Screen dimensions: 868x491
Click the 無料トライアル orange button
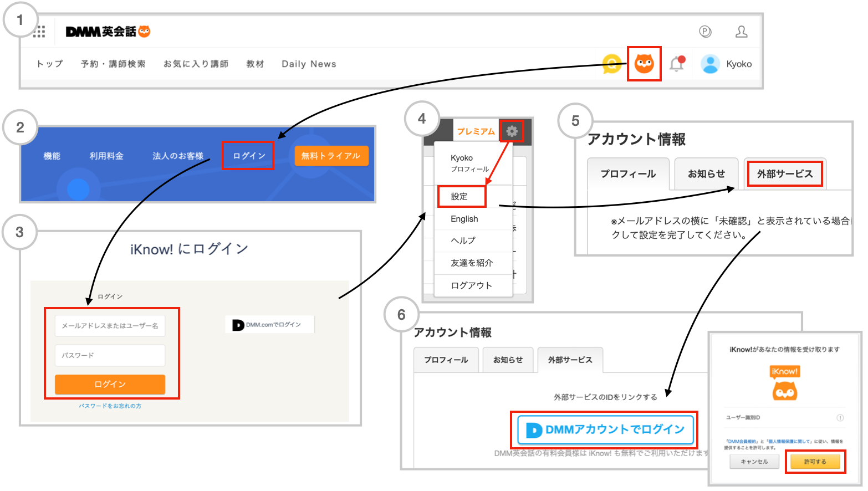(331, 156)
